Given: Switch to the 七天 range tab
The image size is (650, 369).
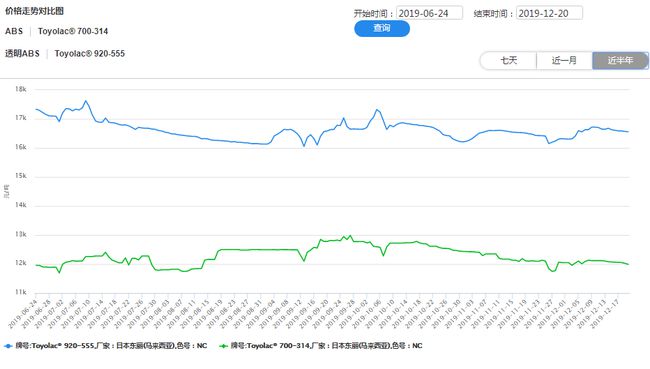Looking at the screenshot, I should click(x=508, y=61).
